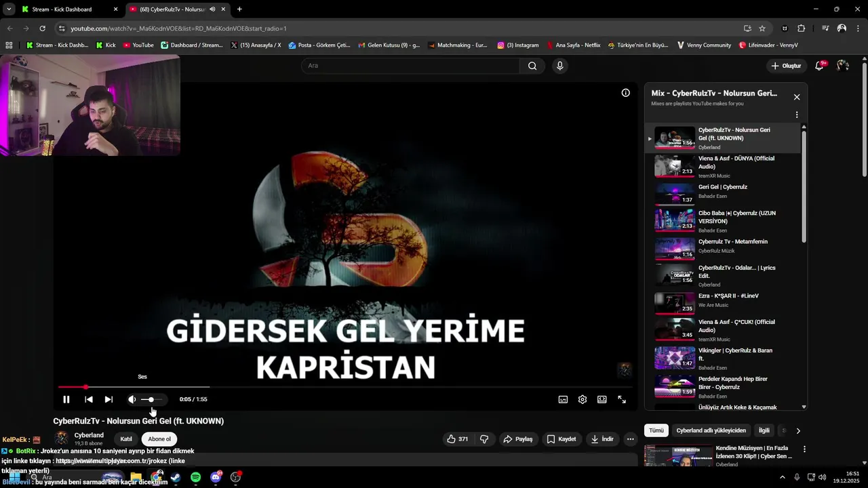Open the Cyberland channel link

89,435
